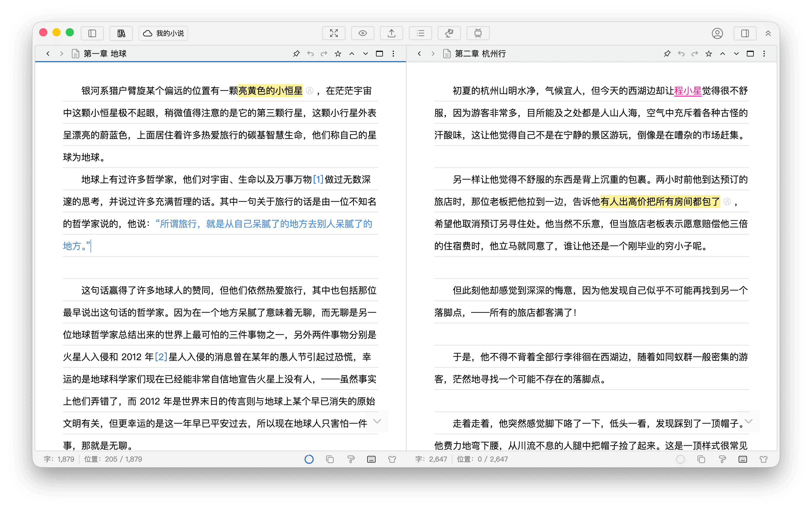This screenshot has height=510, width=812.
Task: Toggle the left sidebar panel icon
Action: 92,33
